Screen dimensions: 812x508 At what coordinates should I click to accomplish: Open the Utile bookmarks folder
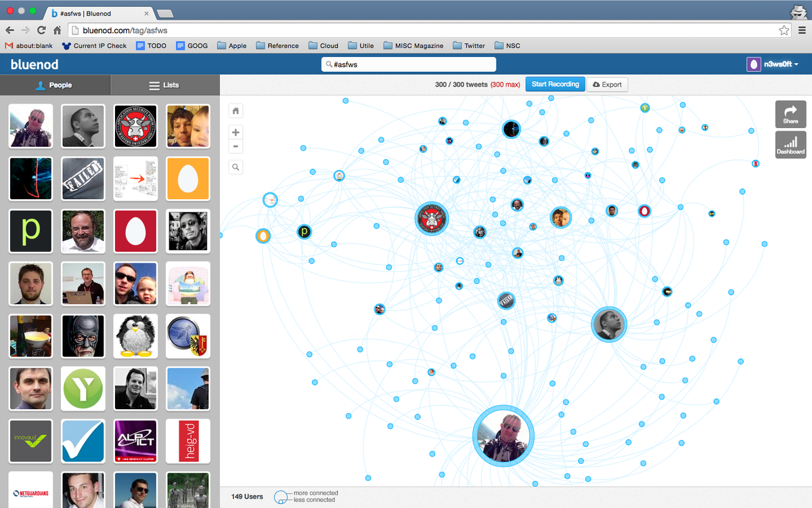(x=361, y=46)
